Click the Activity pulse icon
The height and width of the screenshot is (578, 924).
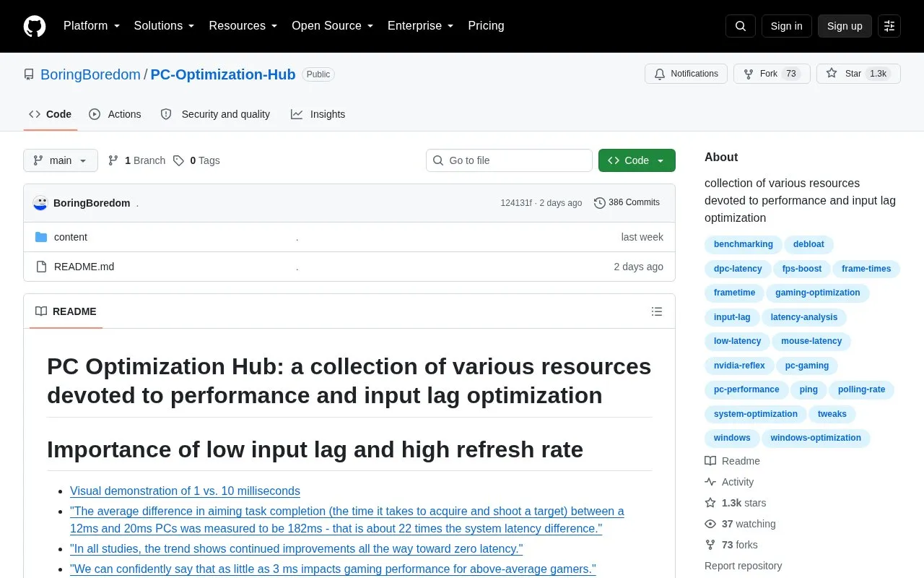710,482
